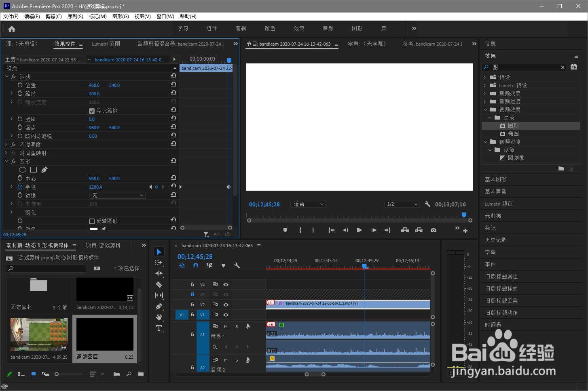Select the 圆形 effect item
Viewport: 588px width, 391px height.
pos(531,126)
